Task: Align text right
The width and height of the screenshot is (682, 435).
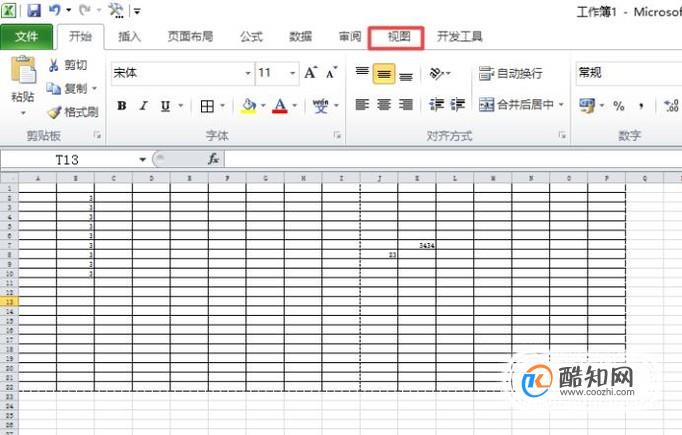Action: point(405,104)
